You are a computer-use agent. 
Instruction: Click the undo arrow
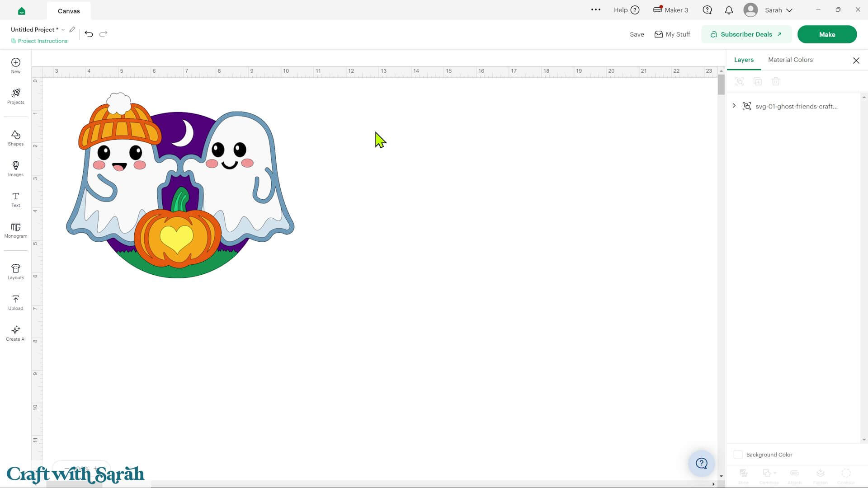(89, 34)
